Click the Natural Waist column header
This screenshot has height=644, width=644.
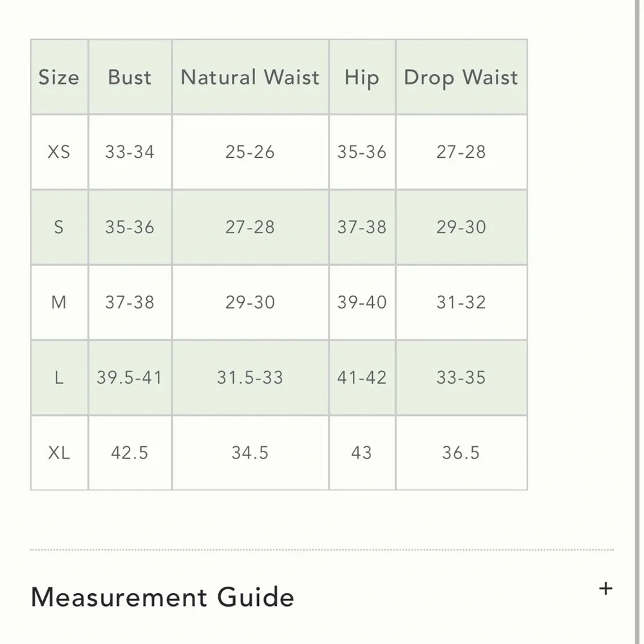pyautogui.click(x=250, y=77)
